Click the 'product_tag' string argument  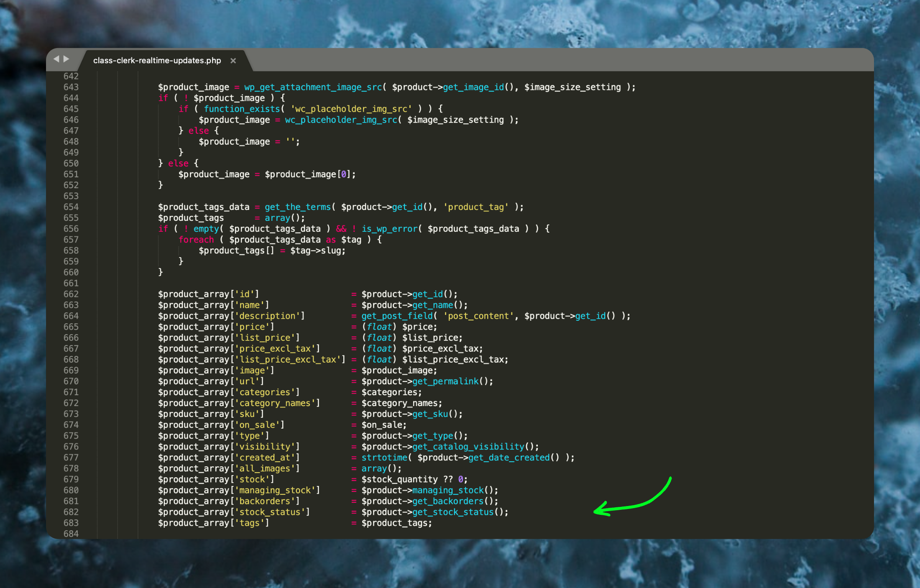tap(475, 207)
